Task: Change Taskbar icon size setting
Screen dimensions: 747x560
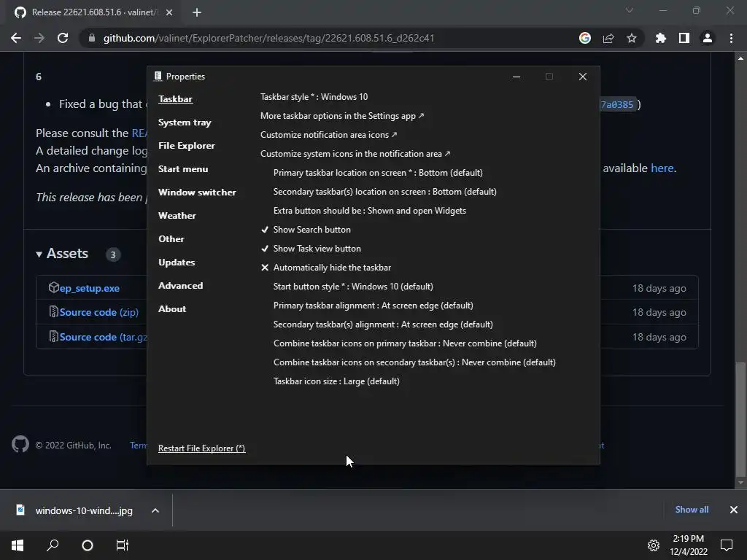Action: coord(336,381)
